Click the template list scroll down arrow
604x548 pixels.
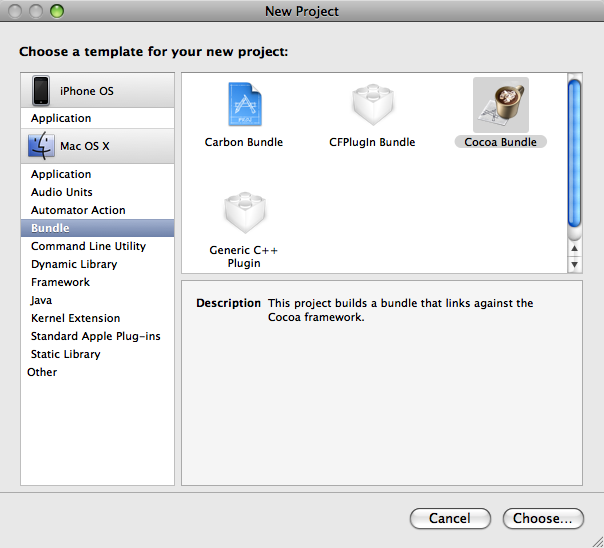[575, 263]
